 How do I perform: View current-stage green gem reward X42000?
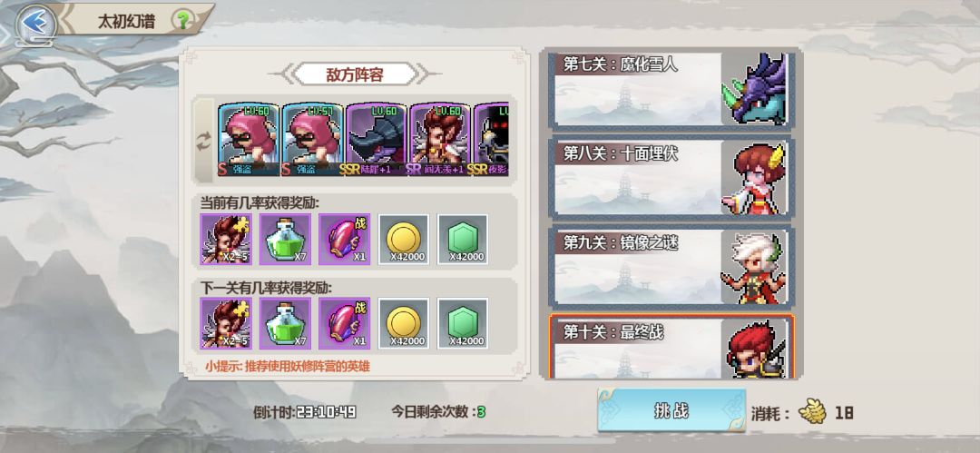tap(463, 239)
